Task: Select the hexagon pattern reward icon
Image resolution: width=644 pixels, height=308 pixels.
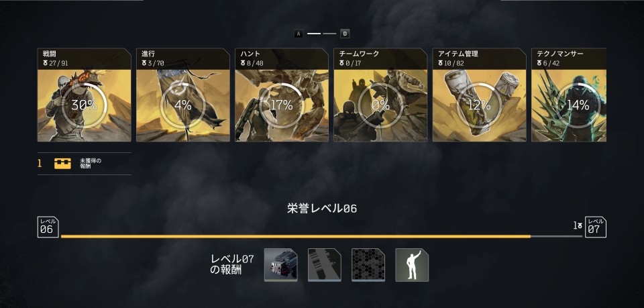Action: click(x=368, y=265)
